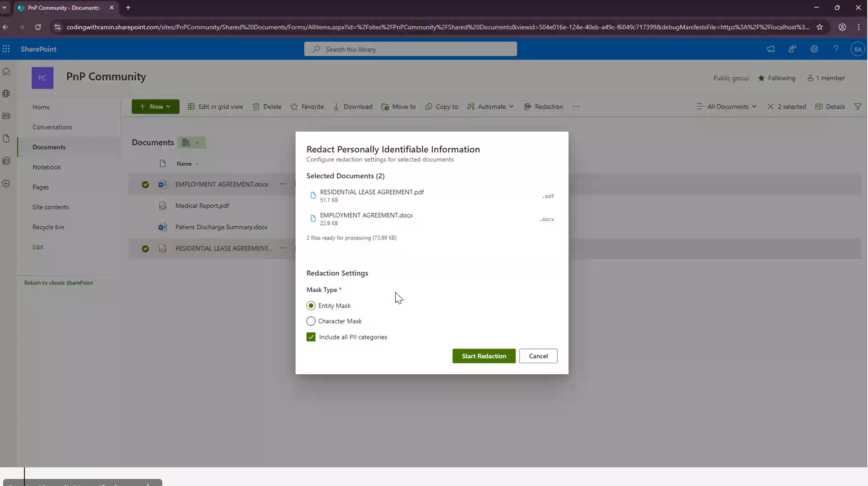Open the Automate dropdown menu
868x486 pixels.
490,107
